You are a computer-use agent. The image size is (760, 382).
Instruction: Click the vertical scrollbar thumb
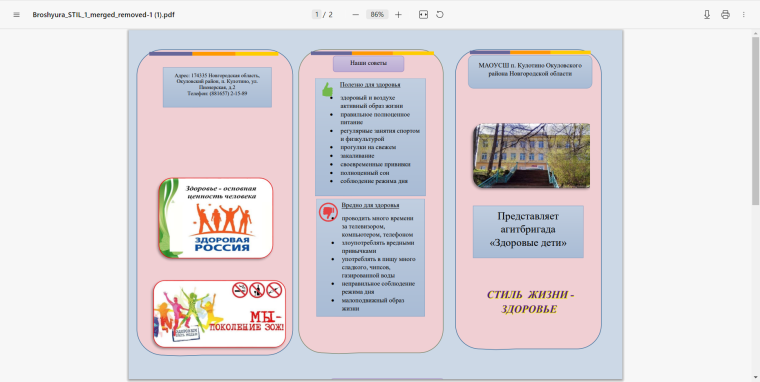[756, 120]
